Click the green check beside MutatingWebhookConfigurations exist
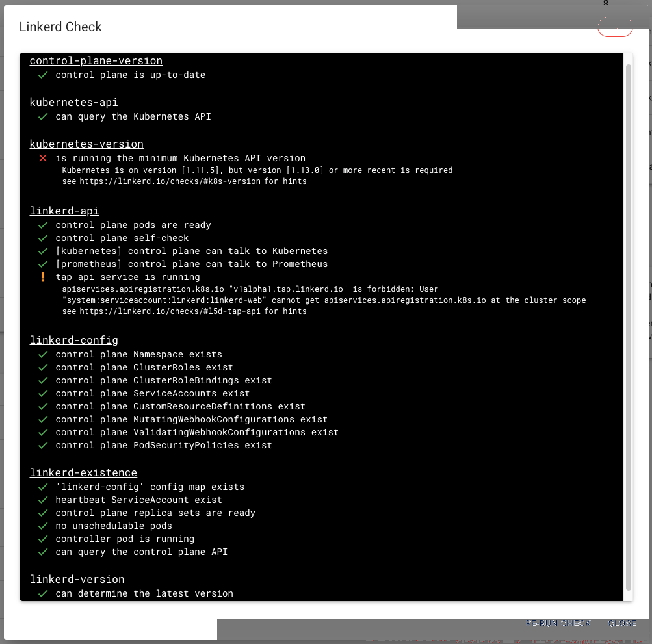This screenshot has width=652, height=644. [43, 420]
